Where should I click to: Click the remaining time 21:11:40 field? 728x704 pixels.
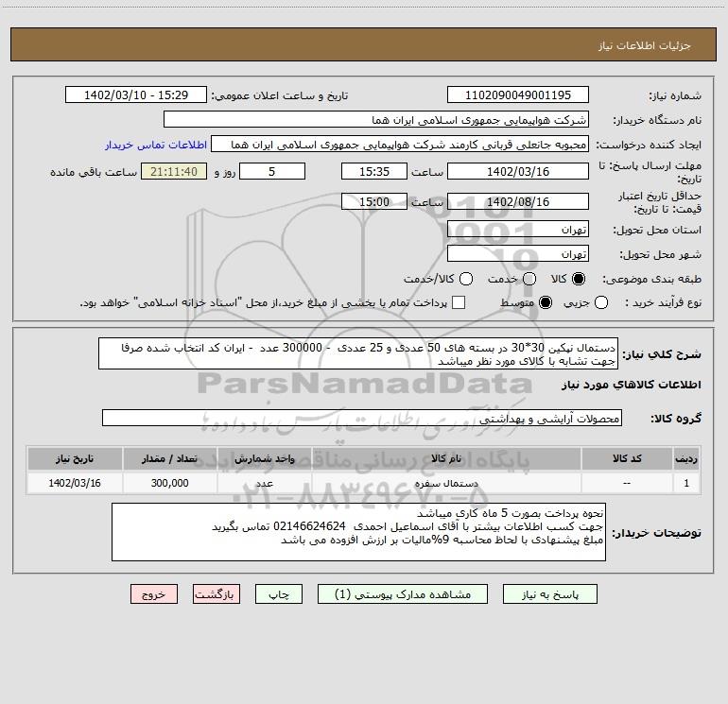[x=174, y=171]
